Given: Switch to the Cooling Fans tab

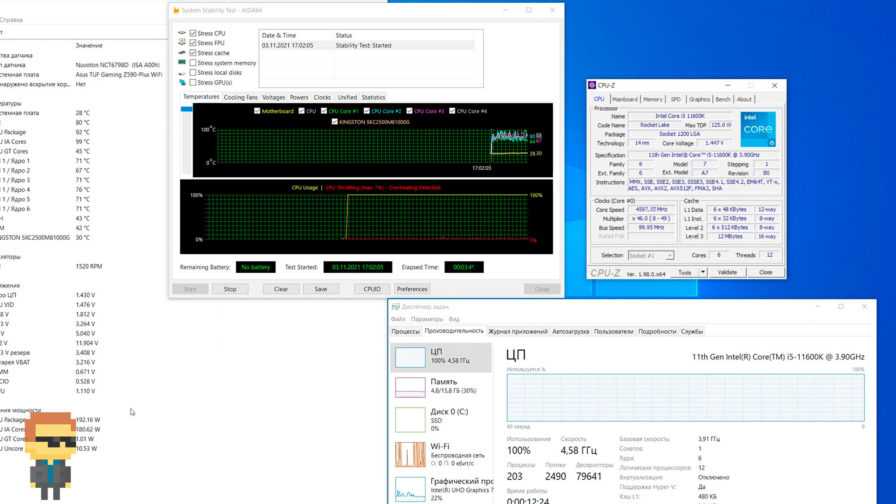Looking at the screenshot, I should tap(240, 98).
